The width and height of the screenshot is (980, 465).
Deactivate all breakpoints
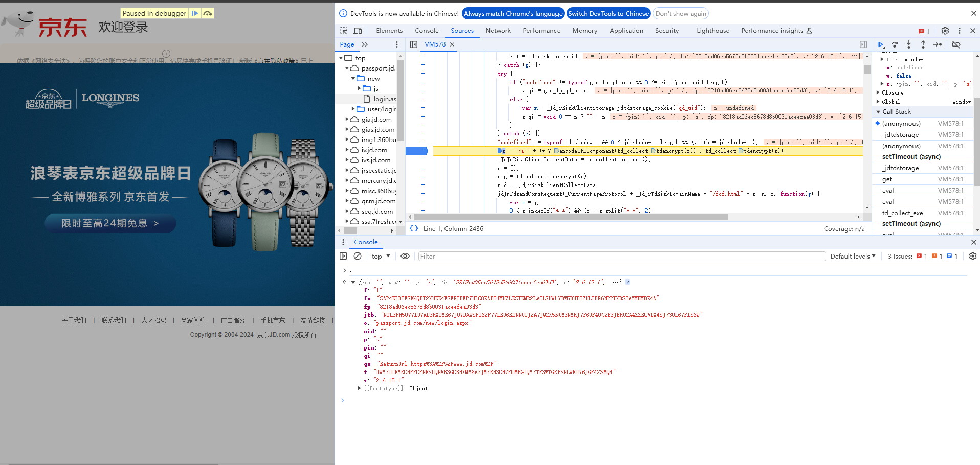pyautogui.click(x=956, y=44)
